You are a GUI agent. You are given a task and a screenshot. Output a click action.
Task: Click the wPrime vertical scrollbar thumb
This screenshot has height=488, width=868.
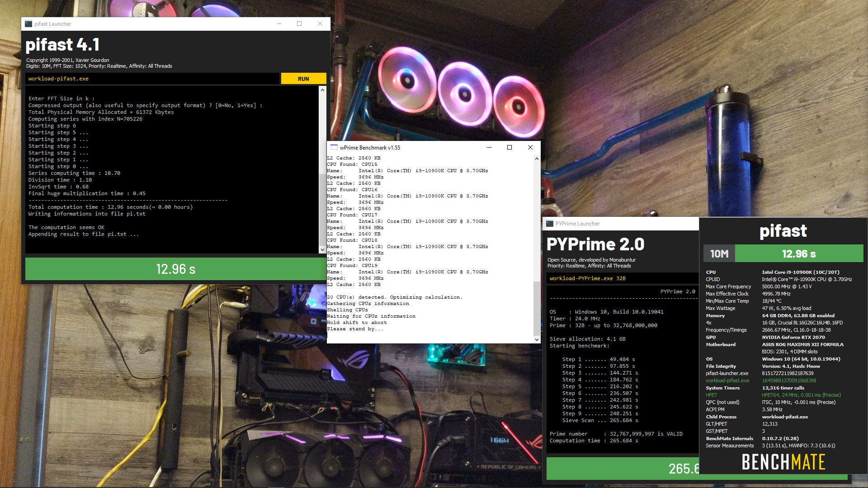point(537,309)
